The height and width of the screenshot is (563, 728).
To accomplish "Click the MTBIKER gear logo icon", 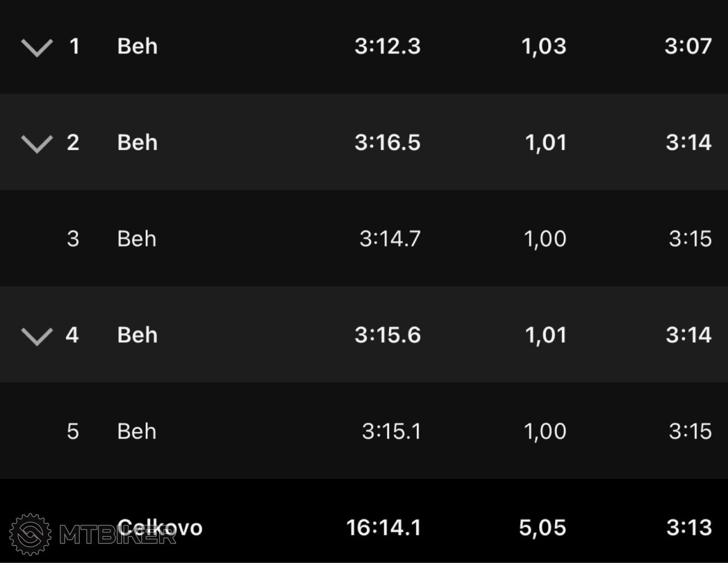I will point(30,534).
